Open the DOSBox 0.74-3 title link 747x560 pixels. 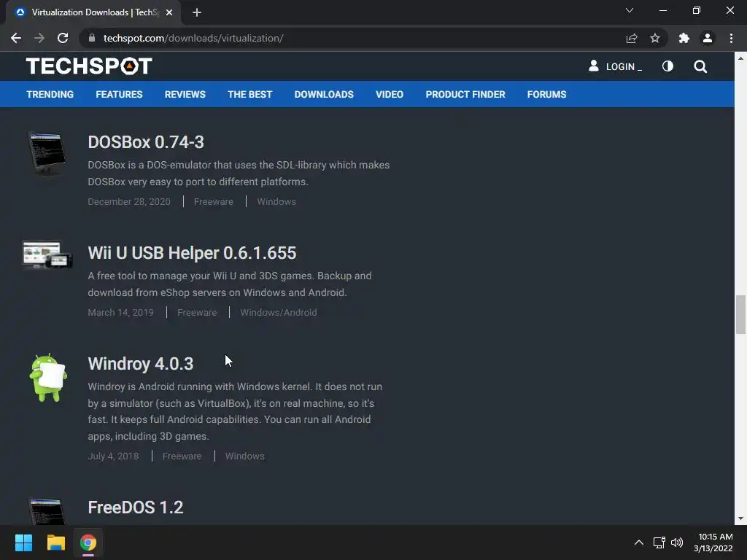146,142
